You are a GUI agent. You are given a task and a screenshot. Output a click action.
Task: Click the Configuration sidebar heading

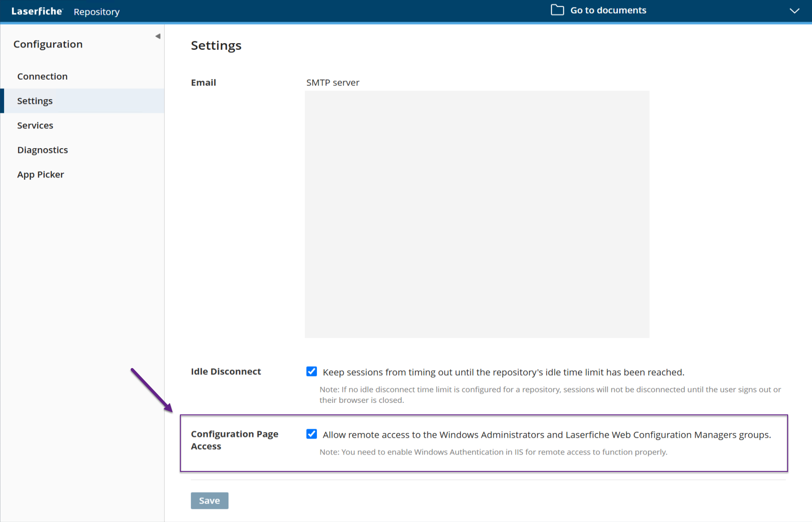48,44
